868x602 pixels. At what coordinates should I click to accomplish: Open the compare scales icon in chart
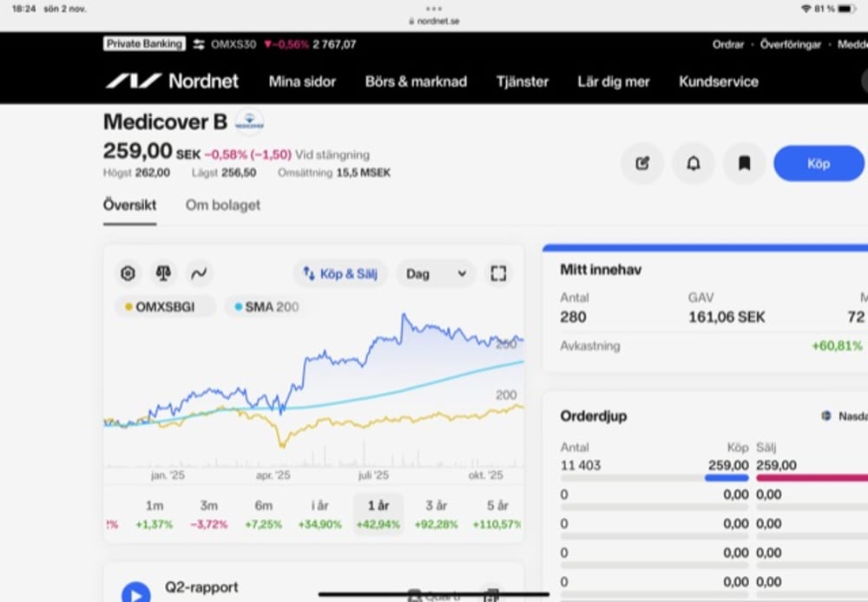pyautogui.click(x=163, y=273)
